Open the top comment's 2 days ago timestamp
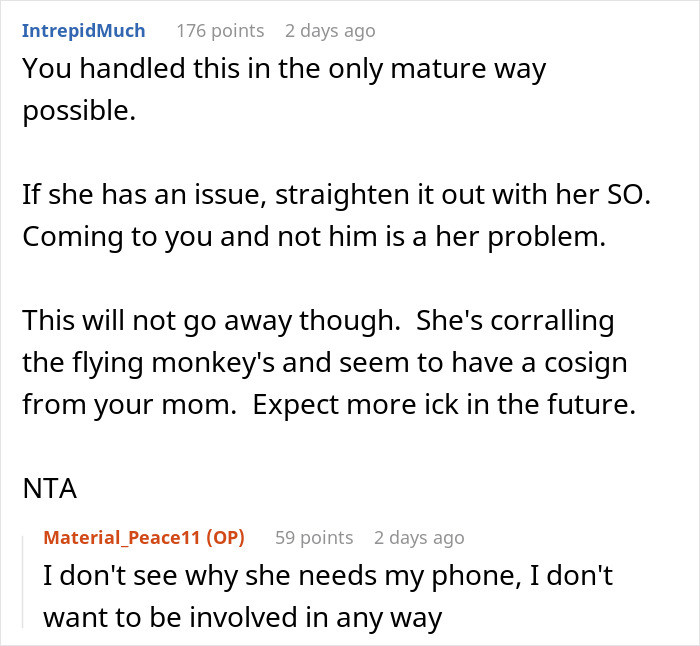Viewport: 700px width, 646px height. (330, 31)
